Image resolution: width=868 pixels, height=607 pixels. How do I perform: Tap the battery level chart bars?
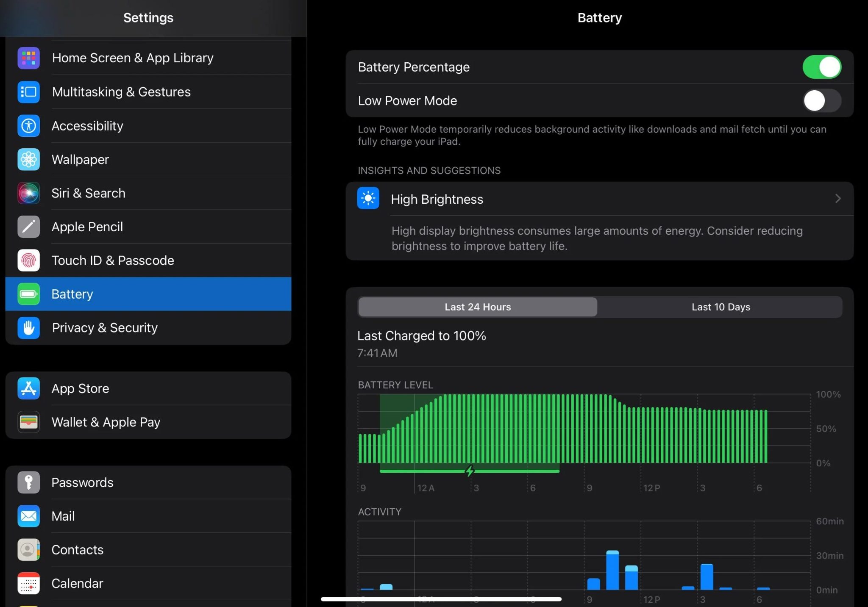point(563,428)
